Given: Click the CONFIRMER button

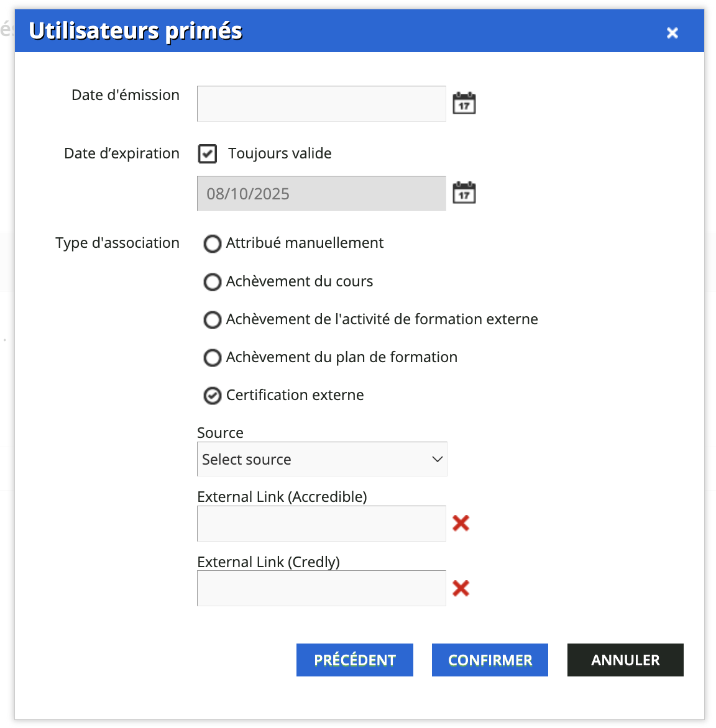Looking at the screenshot, I should [x=490, y=660].
